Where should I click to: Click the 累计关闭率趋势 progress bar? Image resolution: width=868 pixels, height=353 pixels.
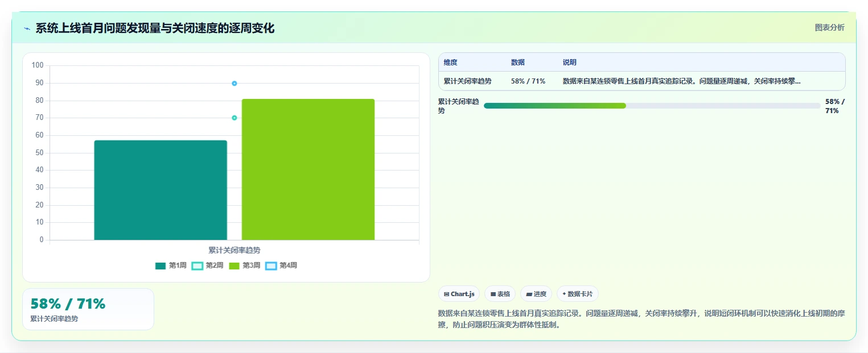(x=652, y=106)
